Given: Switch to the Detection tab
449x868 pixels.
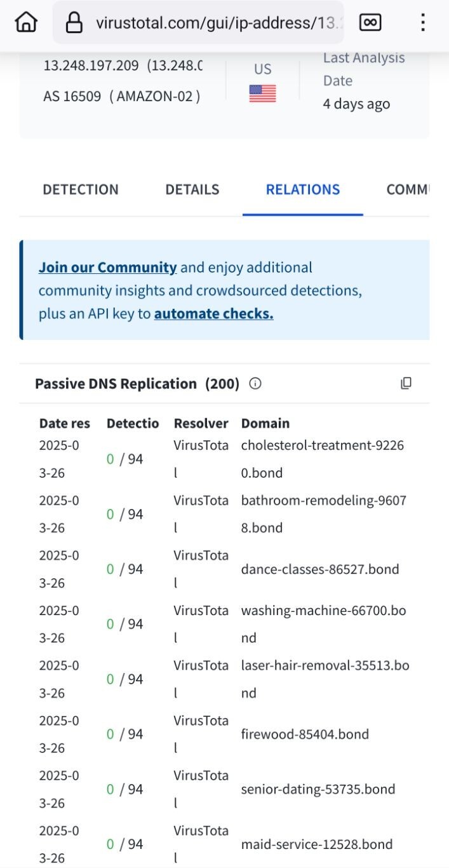Looking at the screenshot, I should click(x=81, y=189).
